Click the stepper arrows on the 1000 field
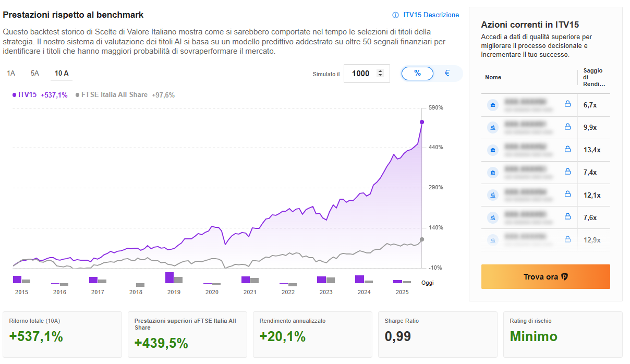Image resolution: width=630 pixels, height=364 pixels. tap(380, 74)
